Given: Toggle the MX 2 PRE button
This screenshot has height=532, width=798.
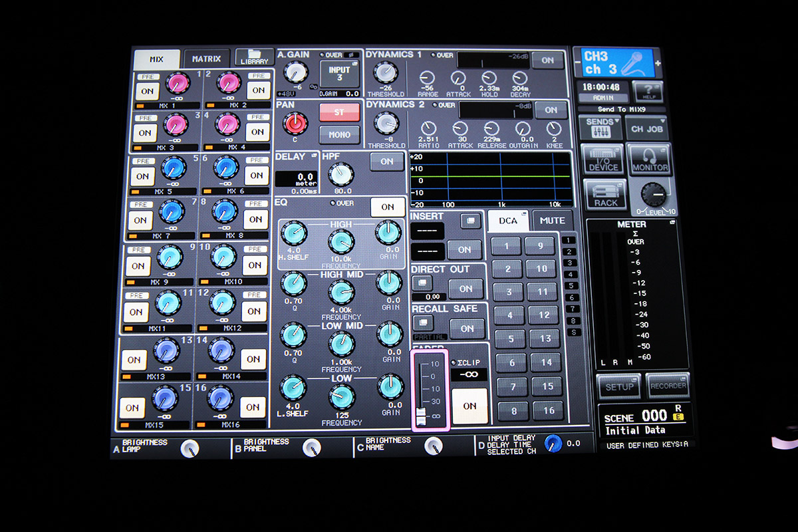Looking at the screenshot, I should [x=258, y=76].
